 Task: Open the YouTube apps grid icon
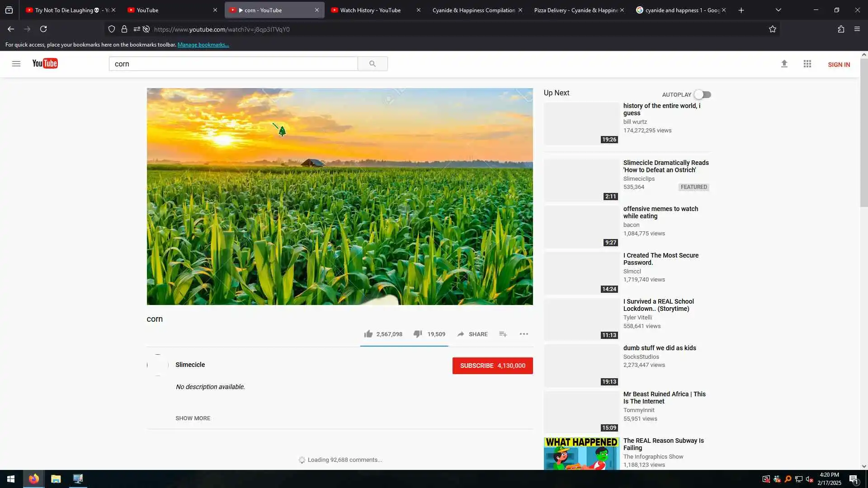(807, 64)
